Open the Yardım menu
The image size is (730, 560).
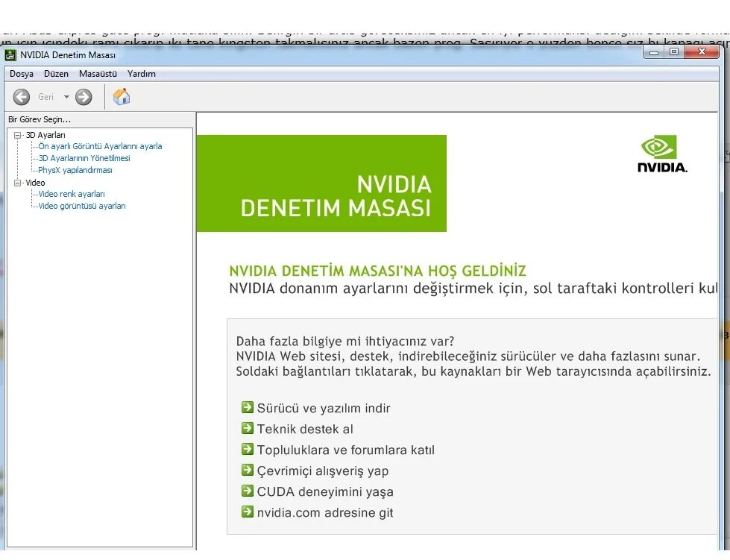(142, 74)
